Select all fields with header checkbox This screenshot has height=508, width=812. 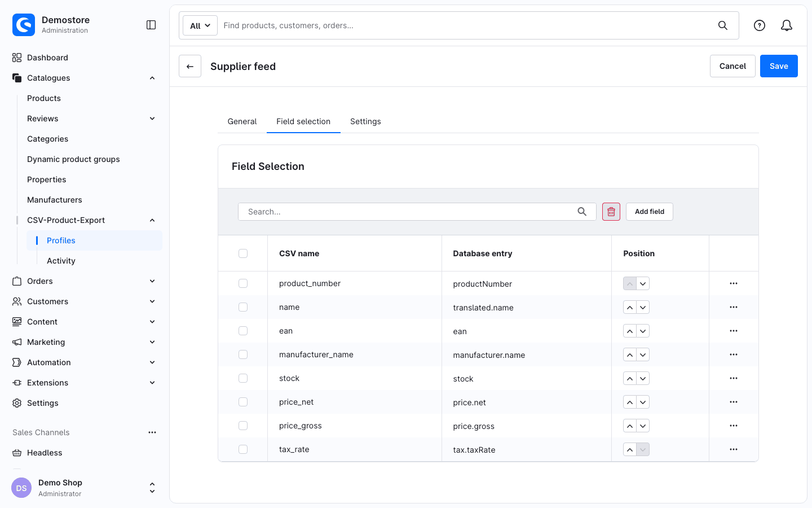pyautogui.click(x=243, y=253)
